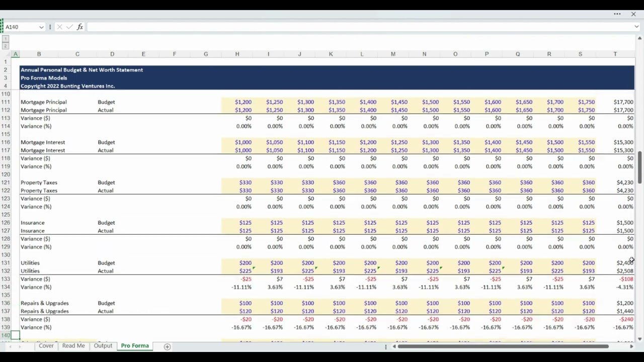Close the window with the X button
Viewport: 644px width, 362px height.
(633, 14)
